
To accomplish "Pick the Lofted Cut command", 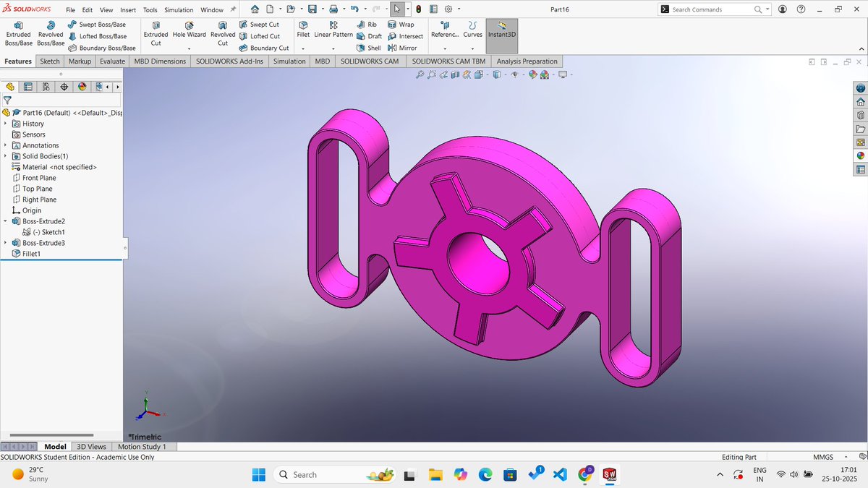I will 260,36.
